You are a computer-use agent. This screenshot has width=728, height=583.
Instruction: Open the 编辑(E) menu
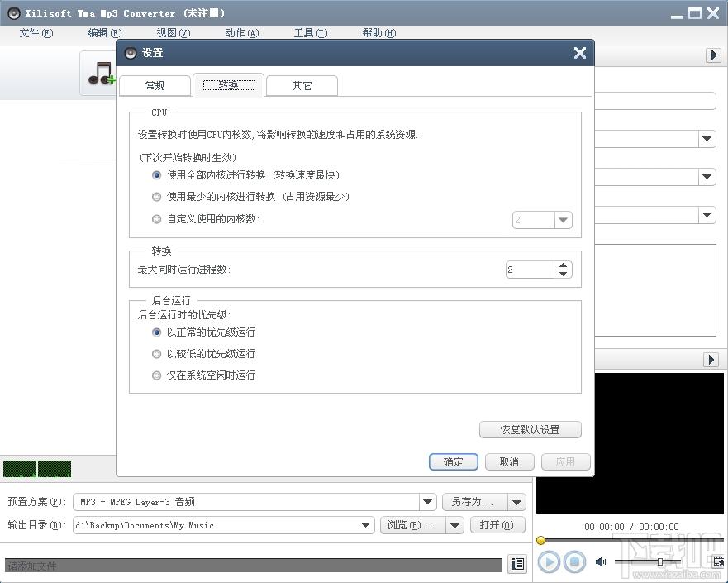click(105, 33)
